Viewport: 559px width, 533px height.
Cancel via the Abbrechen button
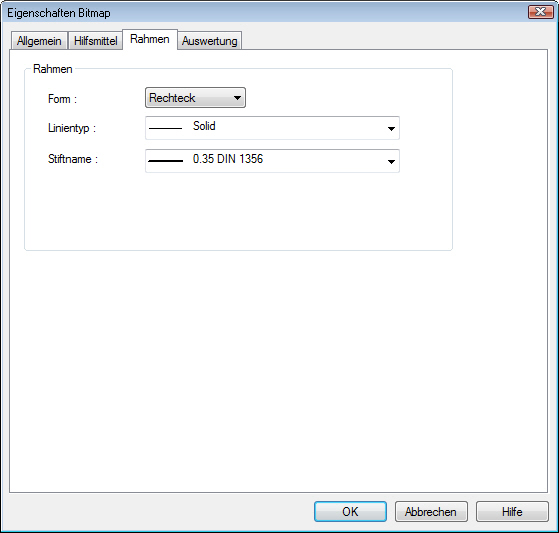431,512
